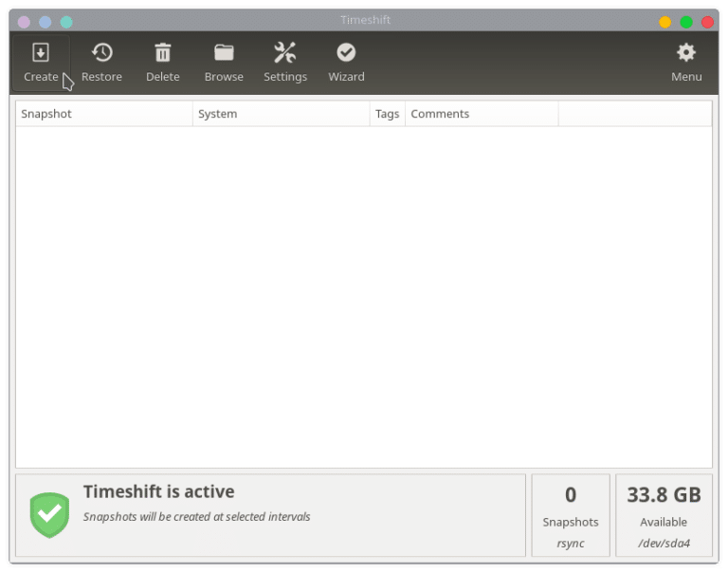Image resolution: width=728 pixels, height=573 pixels.
Task: Open the Restore snapshot tool
Action: (x=101, y=53)
